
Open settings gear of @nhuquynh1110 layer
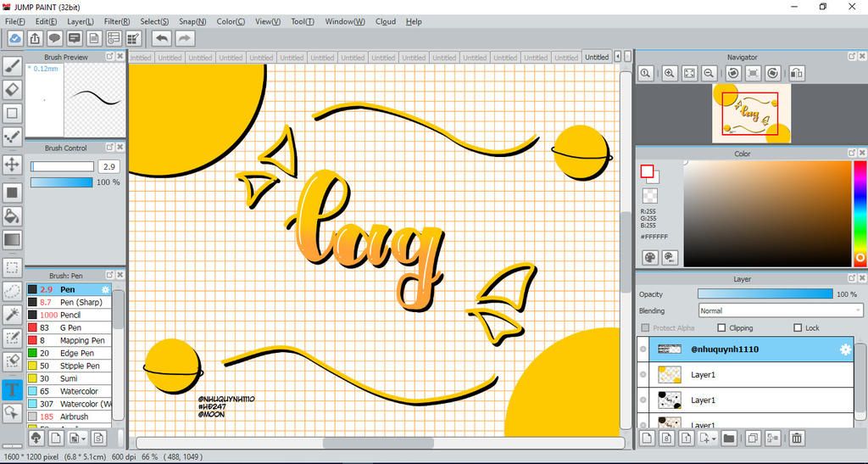click(845, 349)
